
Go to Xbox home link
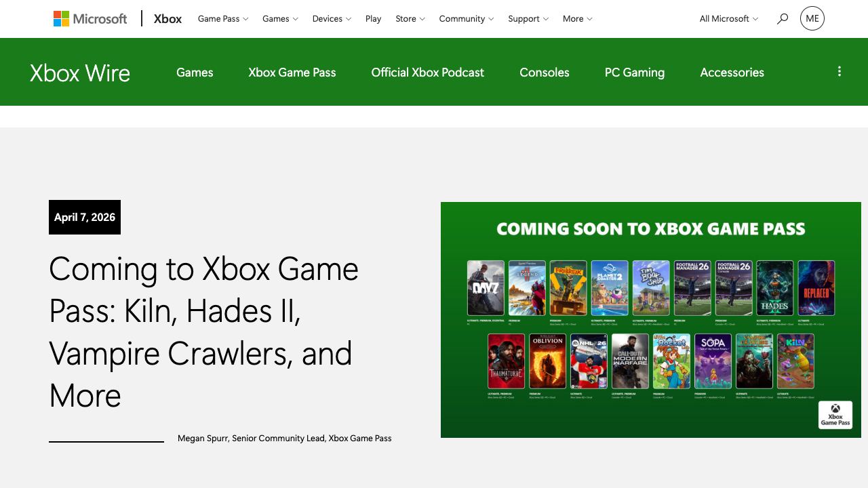[x=167, y=19]
